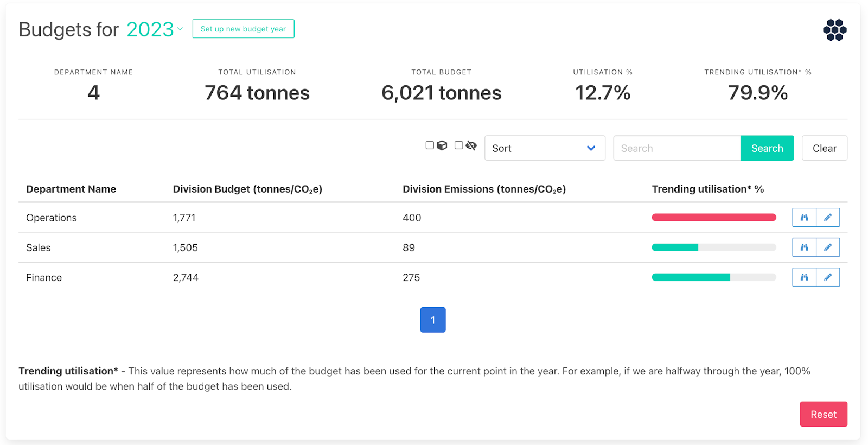Click binoculars view icon for Operations row
Image resolution: width=868 pixels, height=445 pixels.
tap(804, 218)
